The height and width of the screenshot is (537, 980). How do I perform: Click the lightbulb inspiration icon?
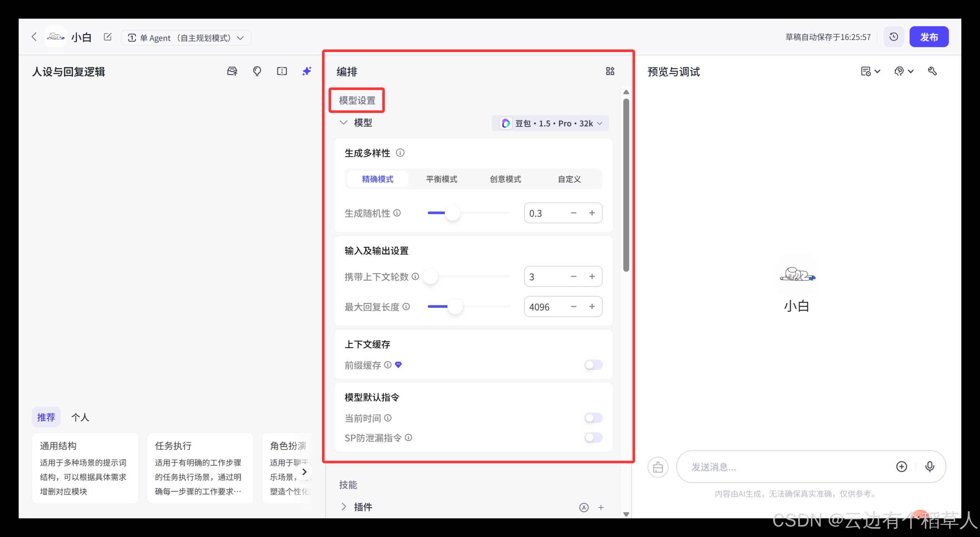(257, 71)
